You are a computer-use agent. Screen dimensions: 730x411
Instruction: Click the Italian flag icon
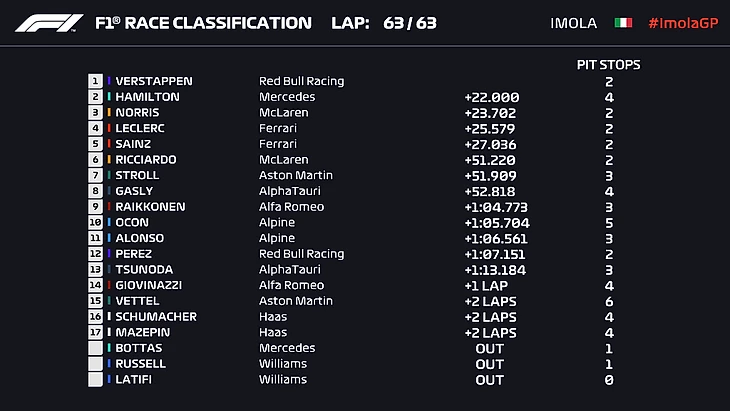tap(624, 23)
